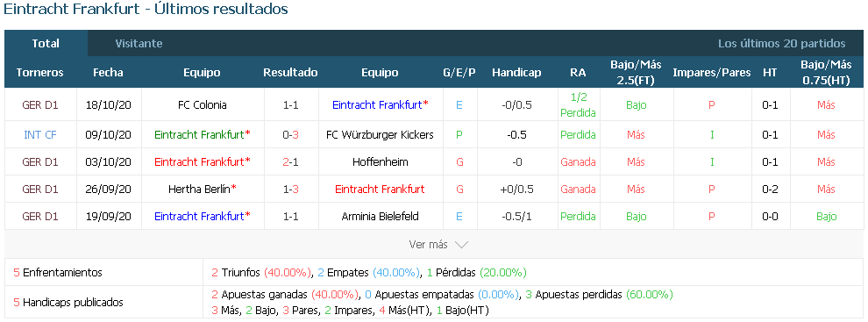Image resolution: width=868 pixels, height=322 pixels.
Task: Open the 0-3 match result
Action: coord(290,134)
